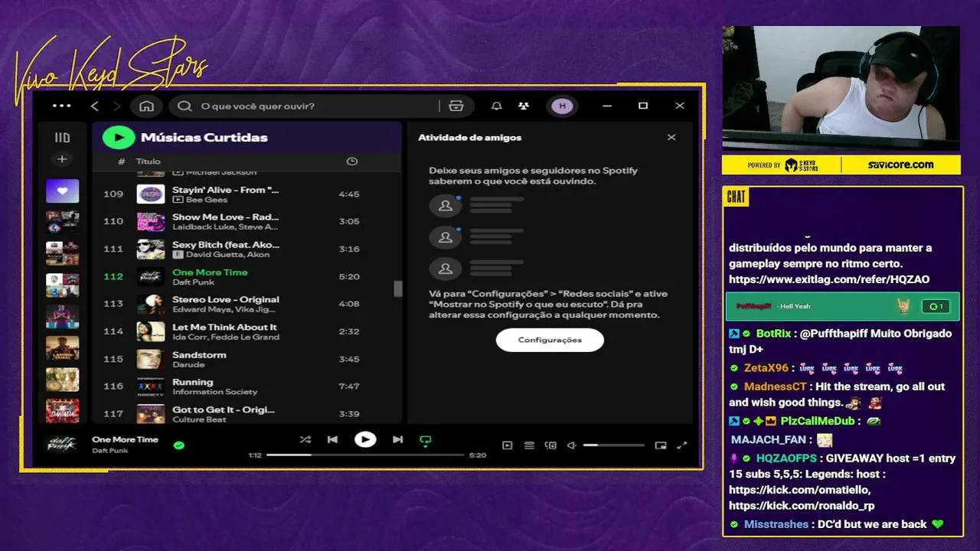
Task: Create a playlist with the plus icon
Action: point(62,159)
